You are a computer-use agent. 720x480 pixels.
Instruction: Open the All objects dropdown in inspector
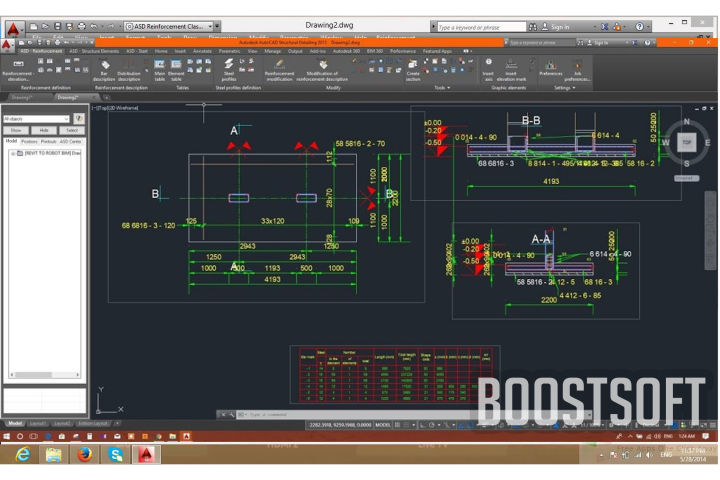pos(36,119)
